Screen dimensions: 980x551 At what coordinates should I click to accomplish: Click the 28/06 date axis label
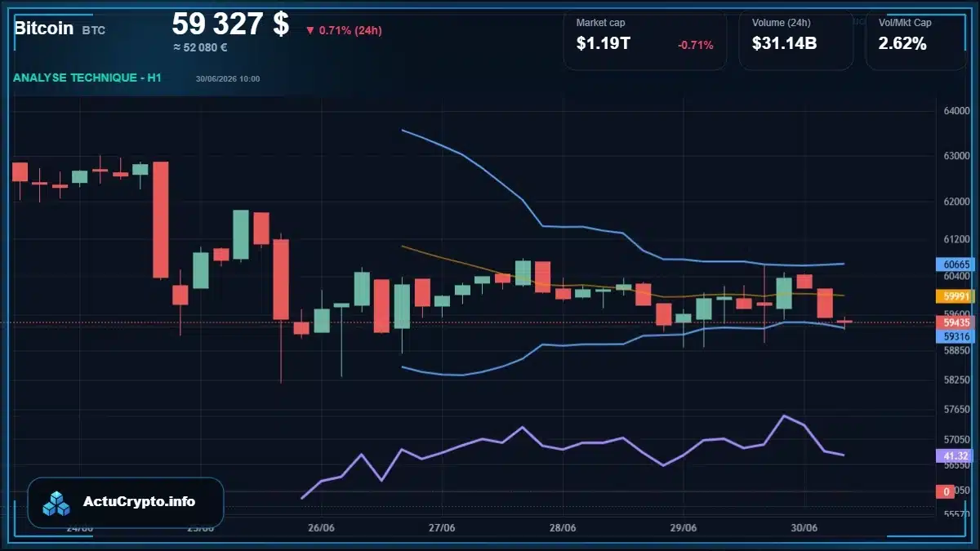[563, 527]
